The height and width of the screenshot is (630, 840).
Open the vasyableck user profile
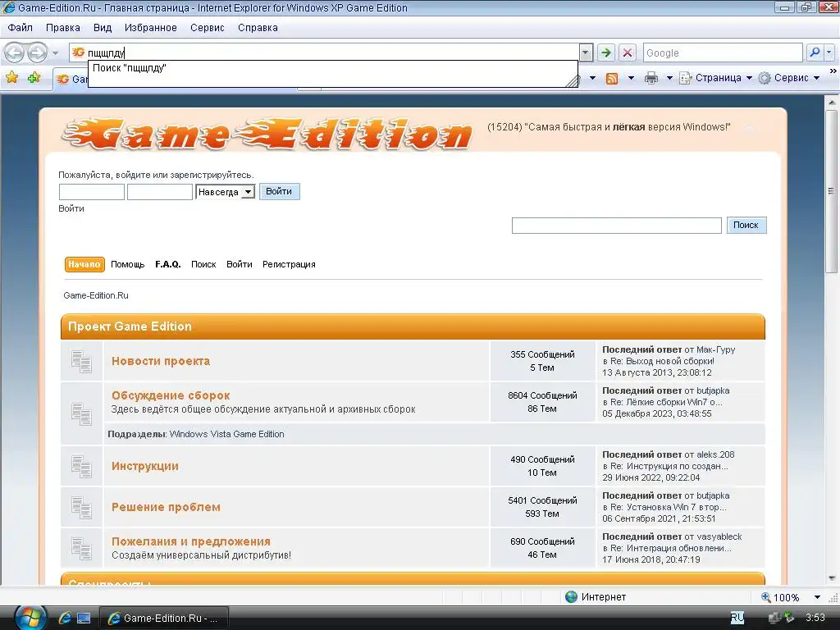tap(719, 536)
